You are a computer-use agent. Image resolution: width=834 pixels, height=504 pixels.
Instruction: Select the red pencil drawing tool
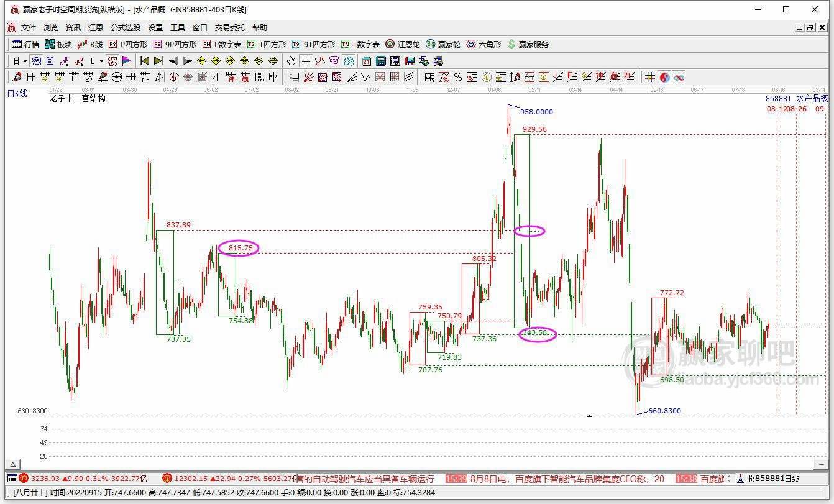(x=16, y=77)
